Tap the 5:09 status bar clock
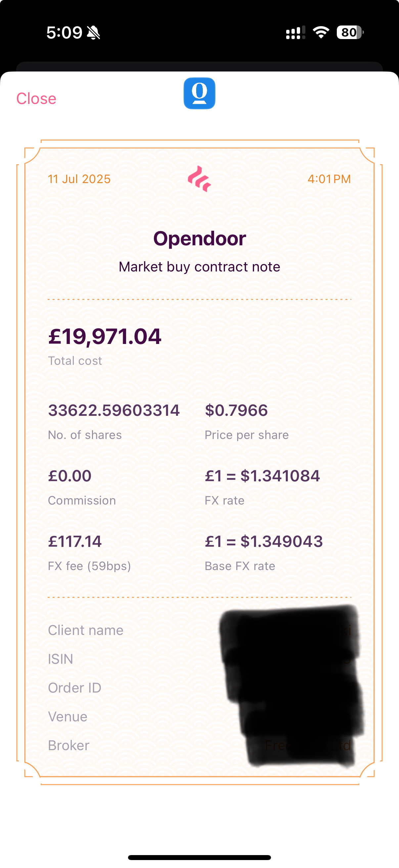 [x=64, y=33]
